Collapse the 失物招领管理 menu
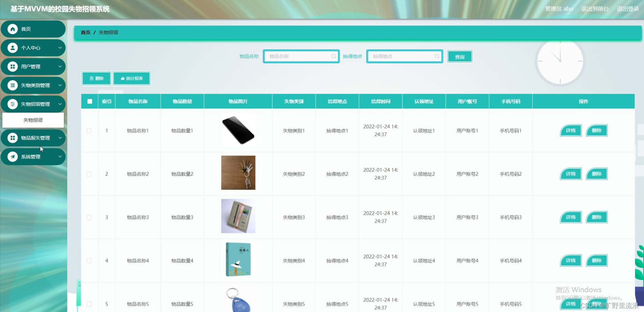This screenshot has width=644, height=312. 60,104
